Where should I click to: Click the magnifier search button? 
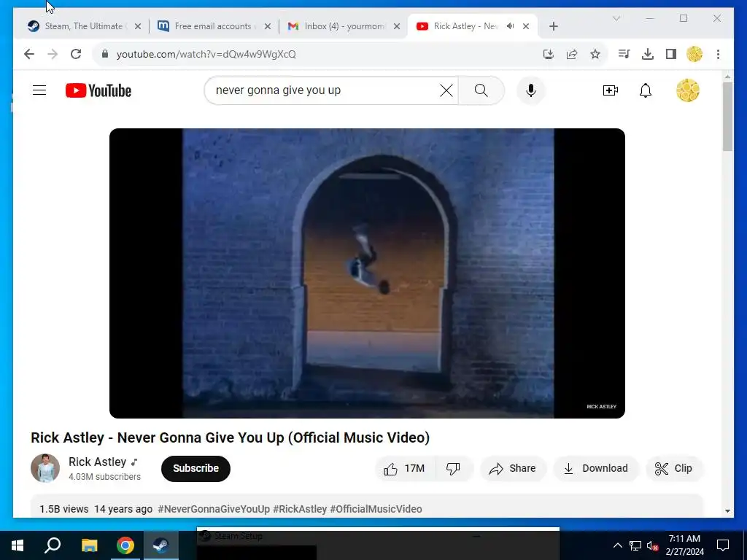coord(481,90)
